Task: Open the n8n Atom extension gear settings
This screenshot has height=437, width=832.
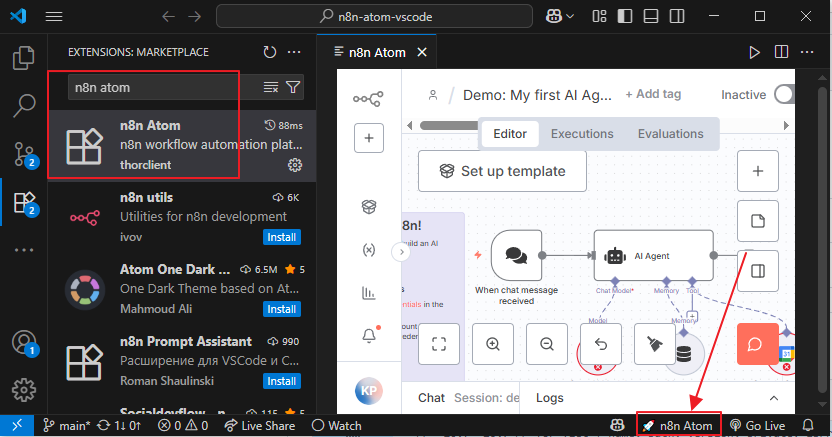Action: pyautogui.click(x=295, y=165)
